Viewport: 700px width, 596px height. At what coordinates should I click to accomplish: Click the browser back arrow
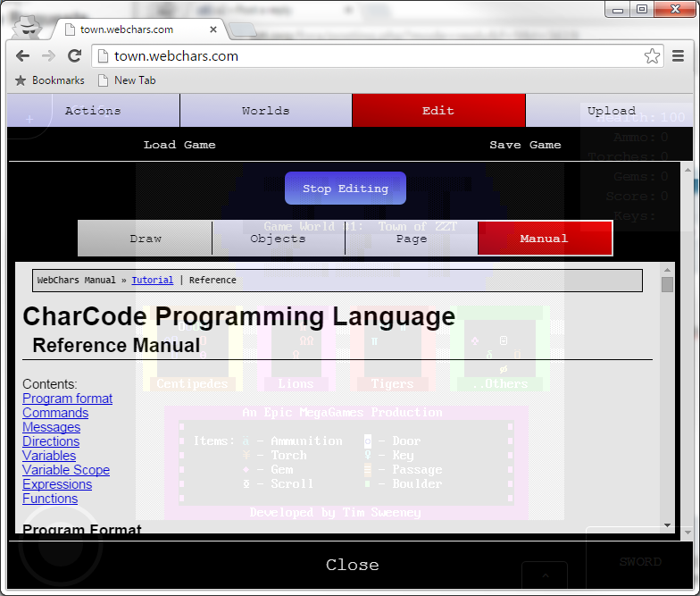(x=23, y=56)
